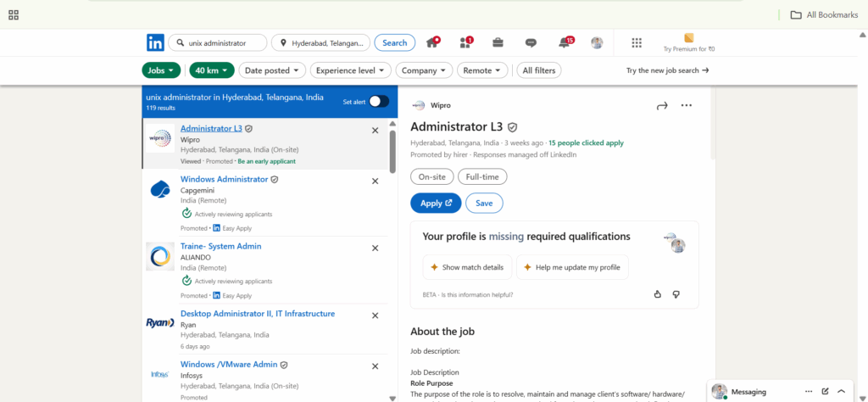This screenshot has width=868, height=402.
Task: Click the Wipro logo thumbnail in job list
Action: 160,138
